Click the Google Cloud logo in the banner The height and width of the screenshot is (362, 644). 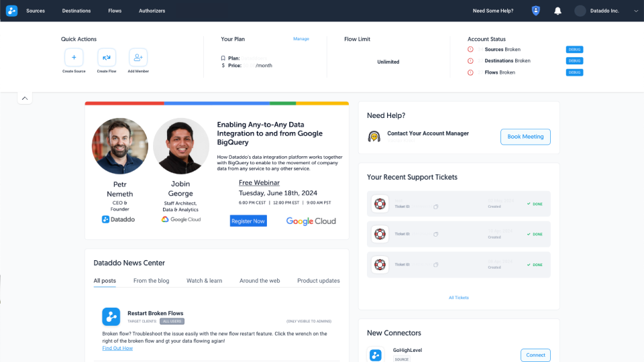click(311, 221)
